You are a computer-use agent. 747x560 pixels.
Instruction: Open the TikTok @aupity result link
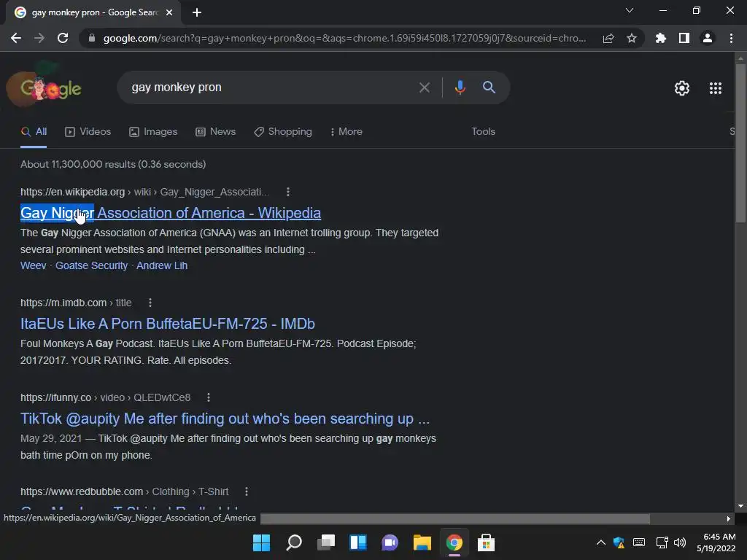[225, 419]
